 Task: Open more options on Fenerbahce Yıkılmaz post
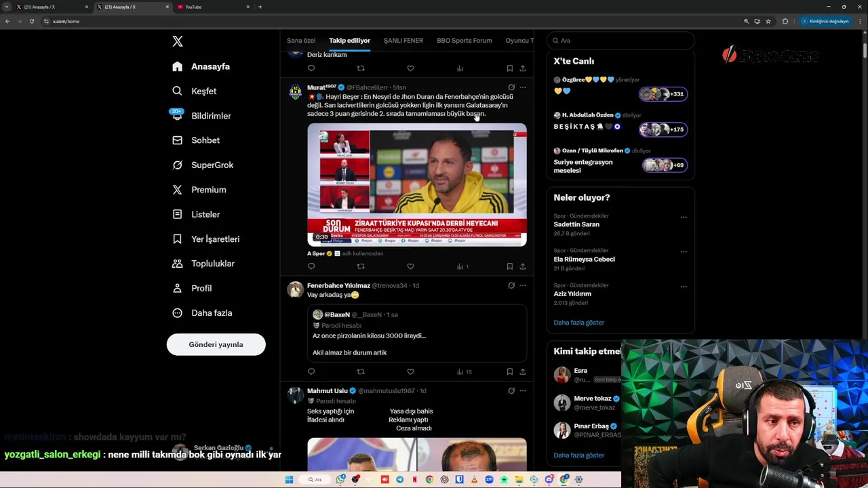point(523,285)
